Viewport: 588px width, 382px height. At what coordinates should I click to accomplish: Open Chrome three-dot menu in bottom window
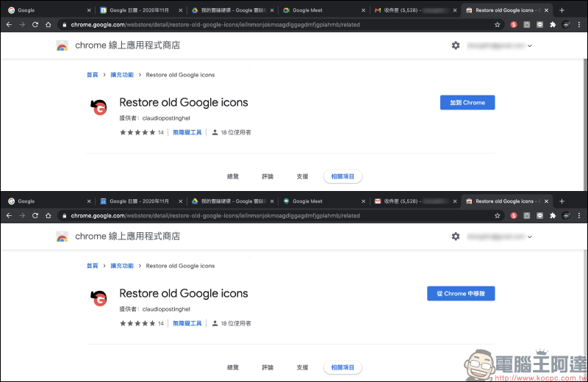[579, 215]
